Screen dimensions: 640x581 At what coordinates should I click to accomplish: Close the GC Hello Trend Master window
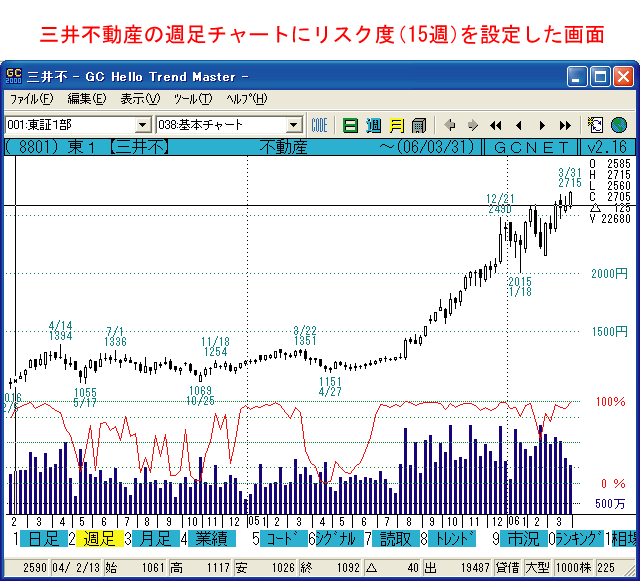click(623, 76)
